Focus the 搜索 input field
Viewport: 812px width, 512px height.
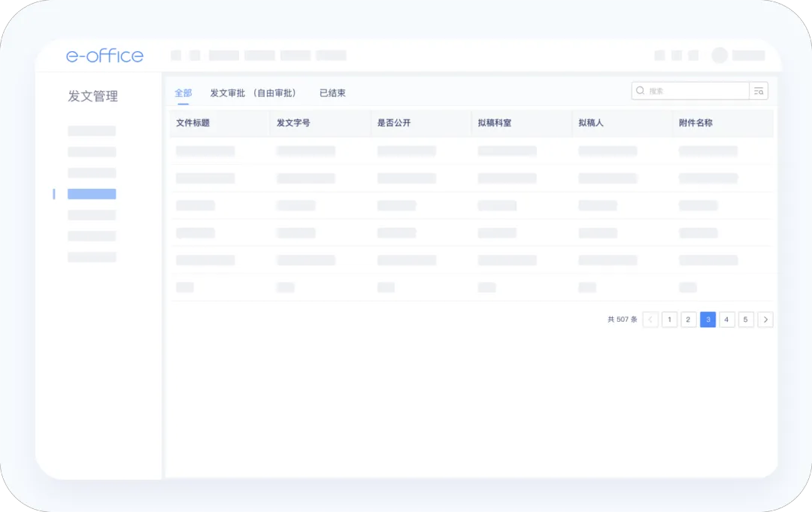(695, 91)
